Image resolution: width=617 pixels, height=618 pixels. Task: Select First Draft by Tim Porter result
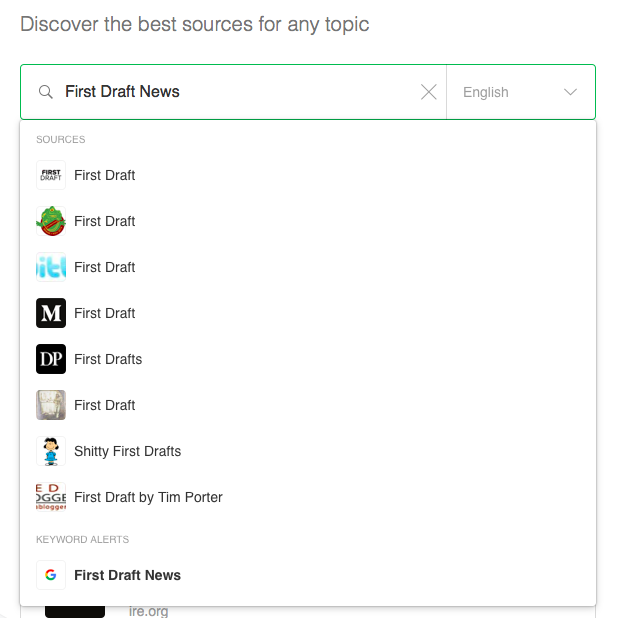coord(148,497)
